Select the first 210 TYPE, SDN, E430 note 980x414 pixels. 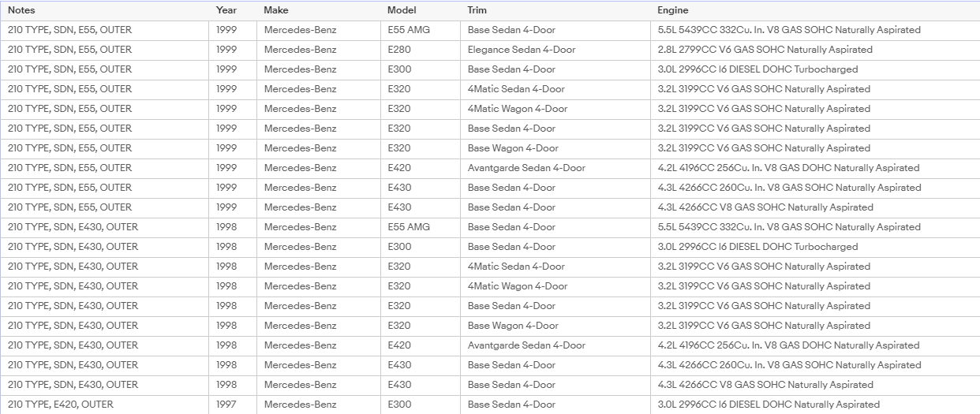coord(104,227)
